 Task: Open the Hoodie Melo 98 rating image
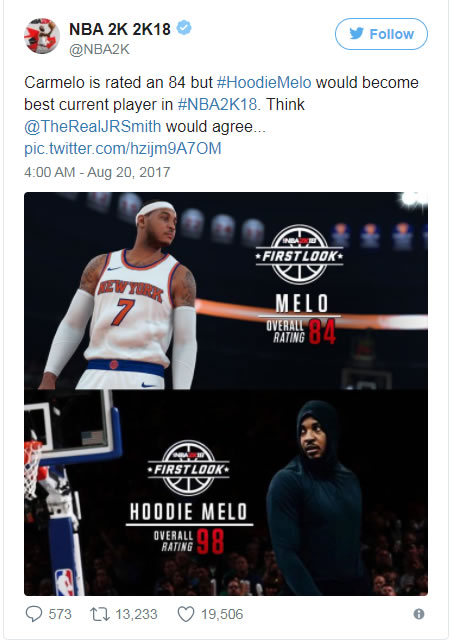226,493
